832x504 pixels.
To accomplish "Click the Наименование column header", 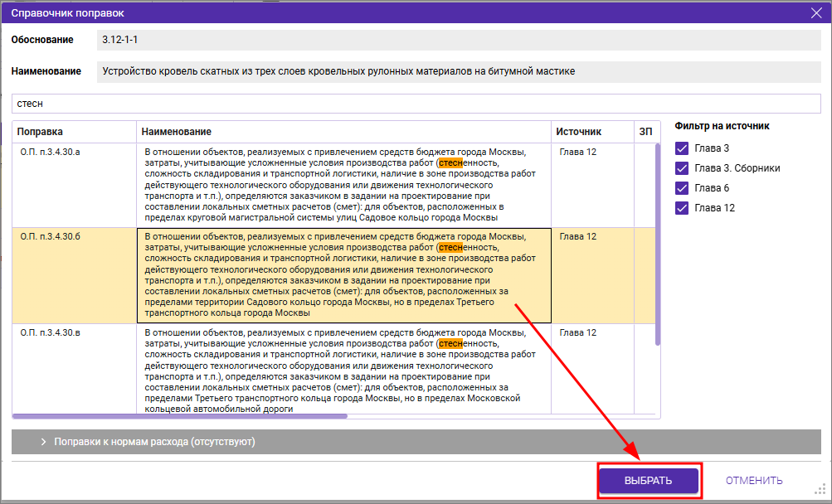I will [x=343, y=132].
